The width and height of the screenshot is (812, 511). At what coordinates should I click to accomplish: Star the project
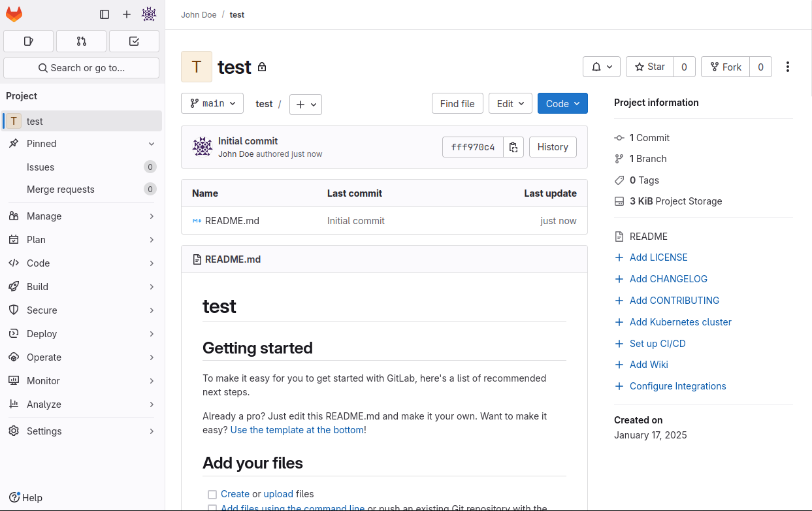[649, 67]
